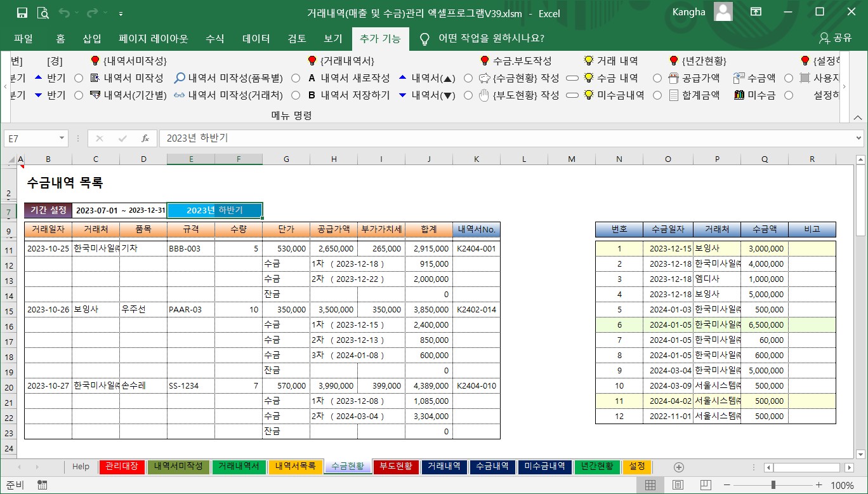Run {부도현황} 작성 hand icon command
Image resolution: width=868 pixels, height=494 pixels.
(x=519, y=95)
